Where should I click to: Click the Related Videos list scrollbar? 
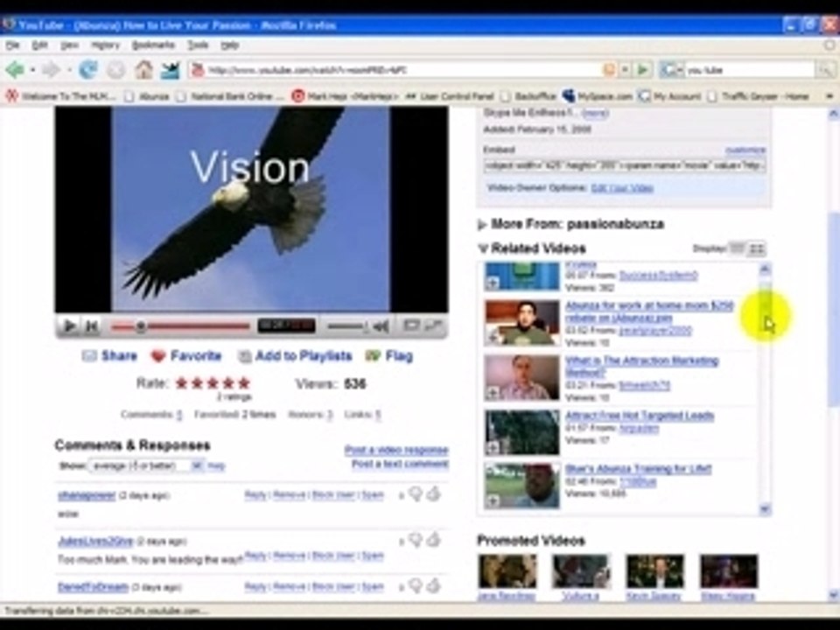[765, 388]
